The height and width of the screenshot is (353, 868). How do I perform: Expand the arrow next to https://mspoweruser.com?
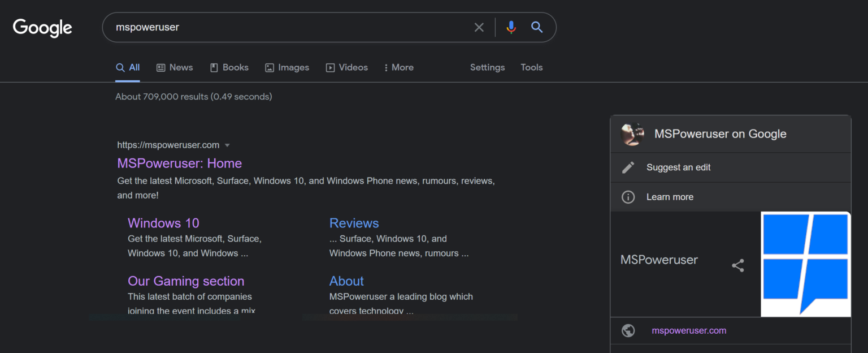point(227,145)
